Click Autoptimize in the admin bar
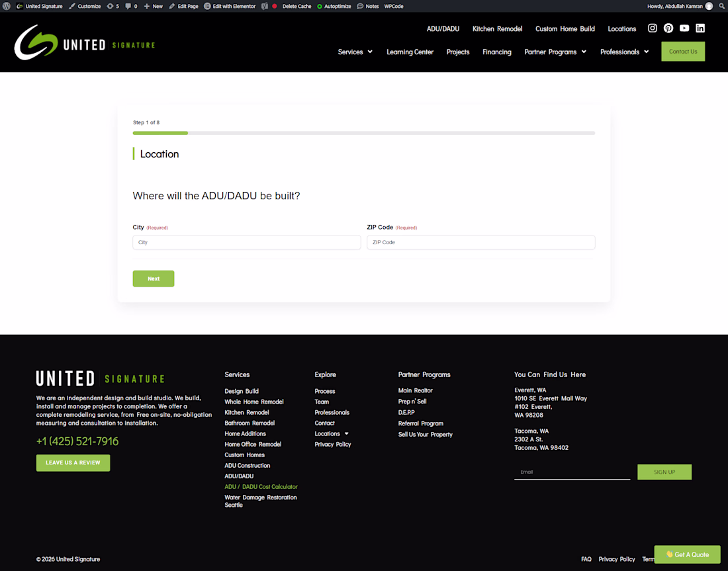The width and height of the screenshot is (728, 571). (334, 6)
